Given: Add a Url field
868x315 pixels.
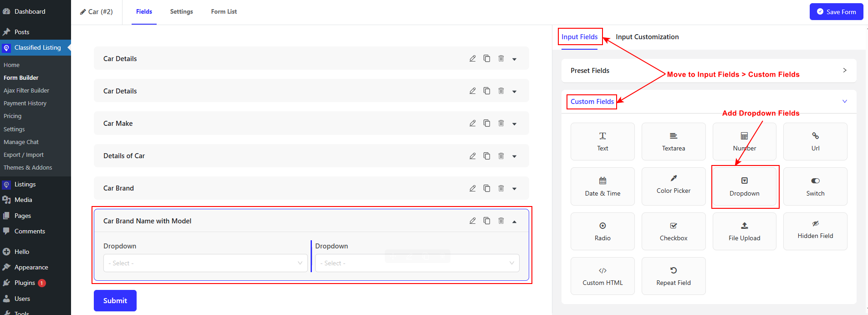Looking at the screenshot, I should point(815,141).
